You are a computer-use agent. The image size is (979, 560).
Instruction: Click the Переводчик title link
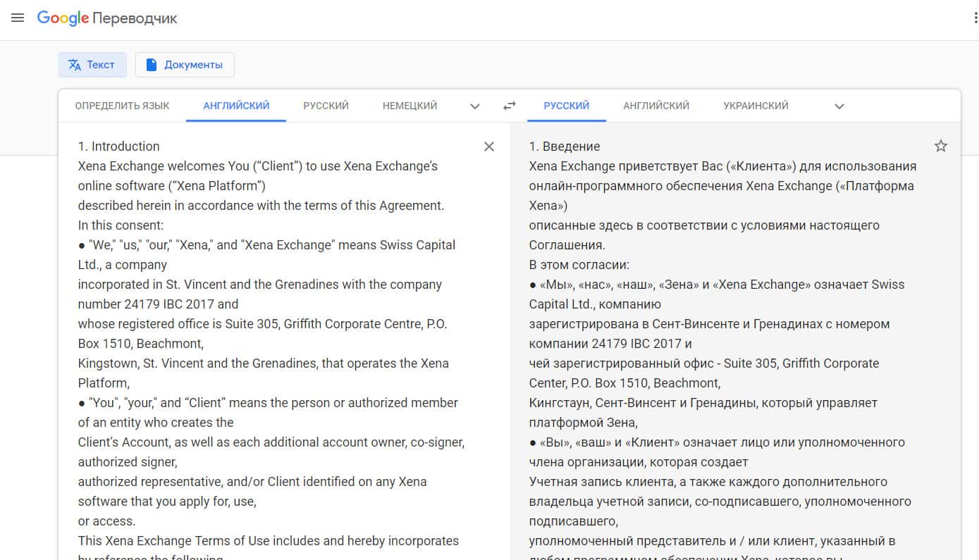pos(135,19)
